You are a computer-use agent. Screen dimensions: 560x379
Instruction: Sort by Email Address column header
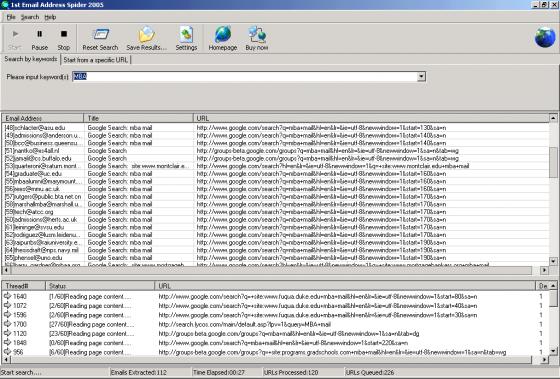[x=42, y=118]
